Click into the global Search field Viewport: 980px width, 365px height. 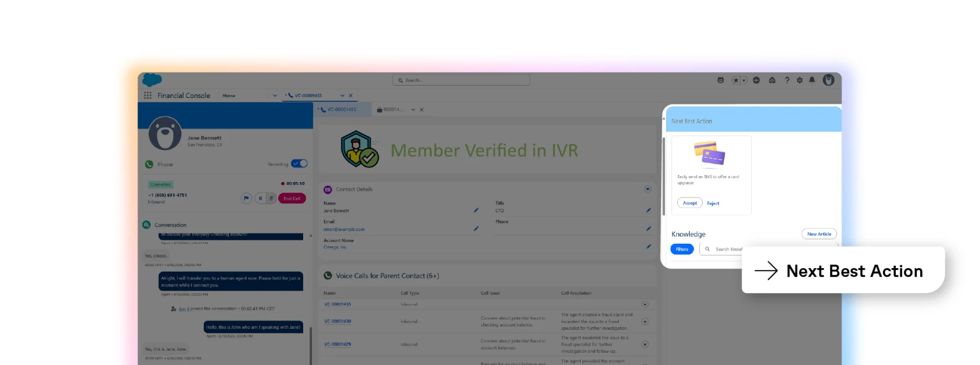pyautogui.click(x=461, y=80)
